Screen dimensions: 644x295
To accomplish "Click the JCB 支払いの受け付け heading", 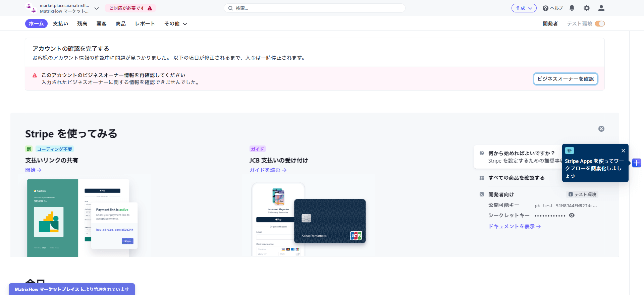I will [279, 160].
